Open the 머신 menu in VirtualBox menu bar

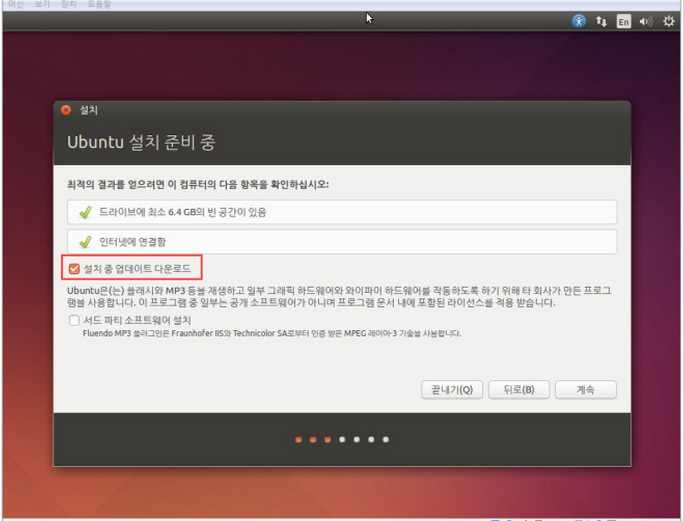16,4
